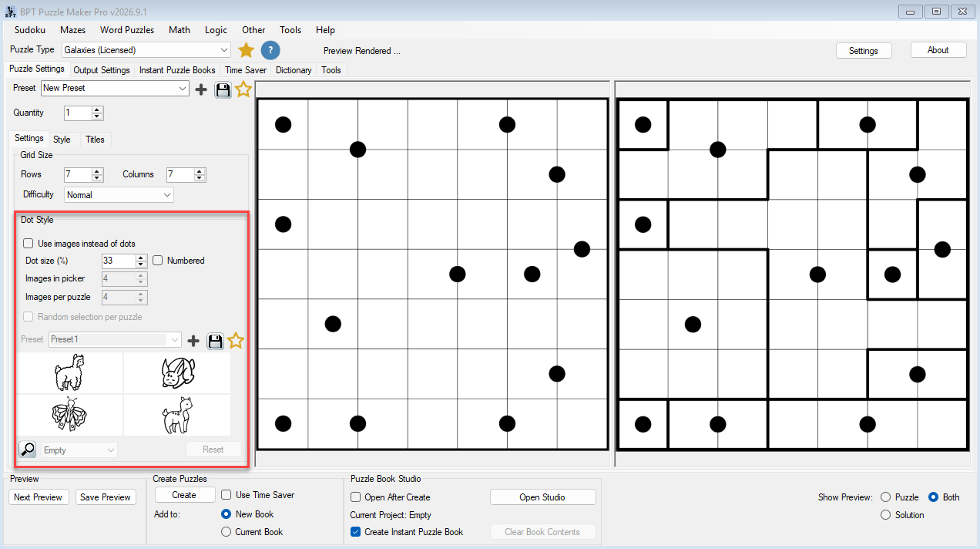Click into the Quantity number field

click(x=78, y=113)
